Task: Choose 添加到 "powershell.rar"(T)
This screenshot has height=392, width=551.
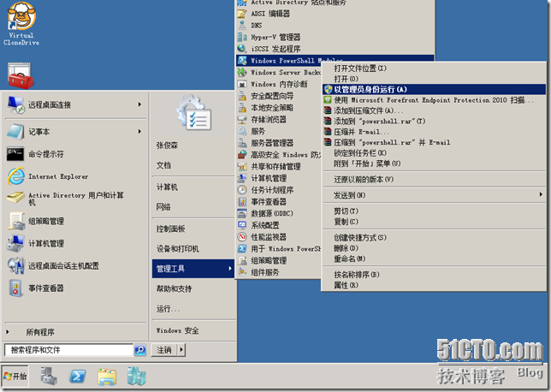Action: 380,121
